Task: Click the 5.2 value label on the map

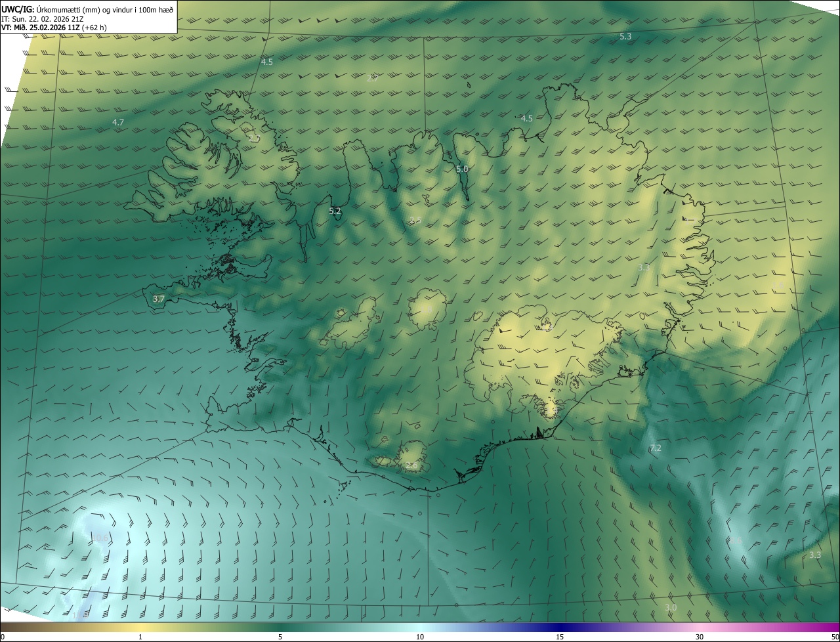Action: point(335,211)
